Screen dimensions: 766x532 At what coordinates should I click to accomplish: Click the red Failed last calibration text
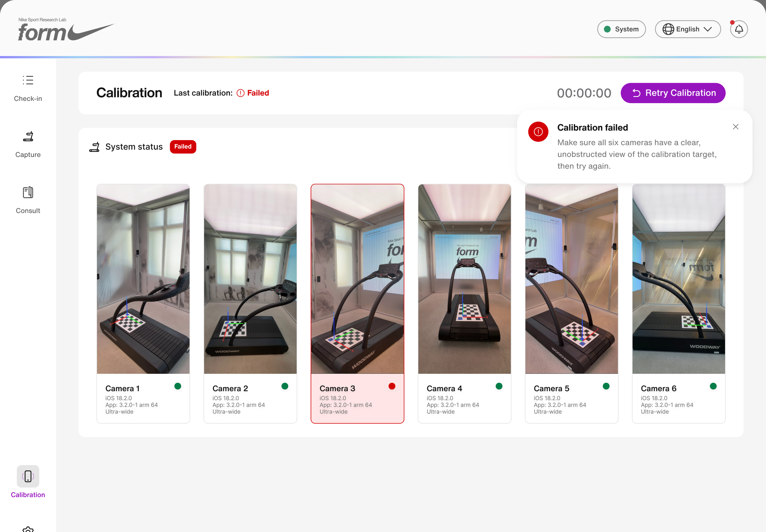[258, 93]
